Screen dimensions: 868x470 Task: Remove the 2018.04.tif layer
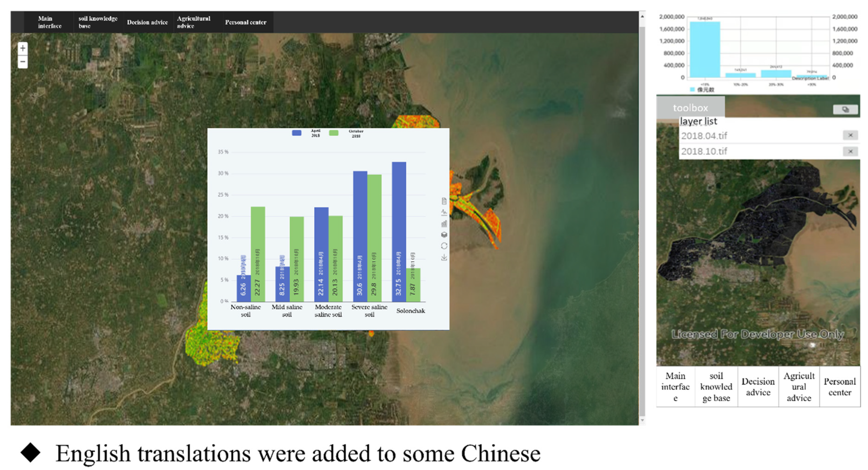[x=850, y=135]
